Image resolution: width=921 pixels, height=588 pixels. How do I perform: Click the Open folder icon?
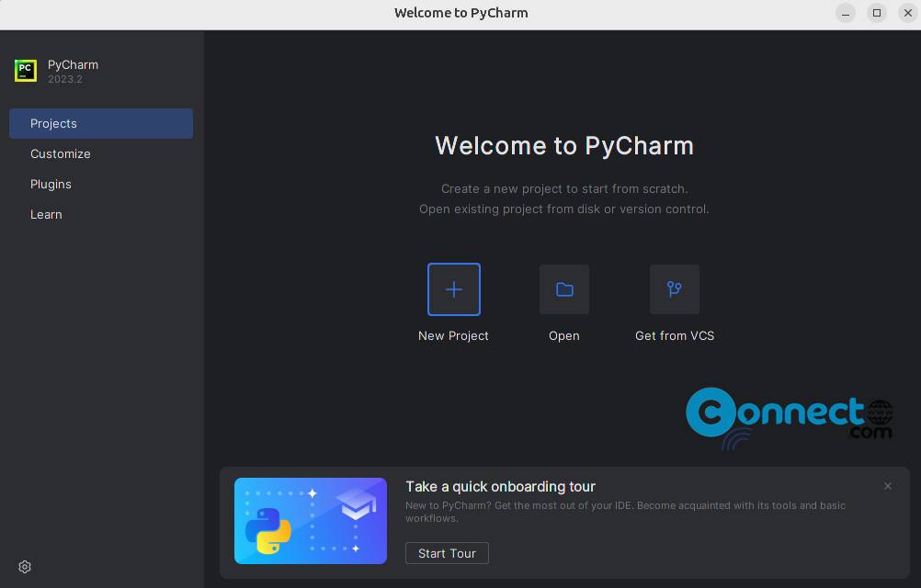pos(563,289)
